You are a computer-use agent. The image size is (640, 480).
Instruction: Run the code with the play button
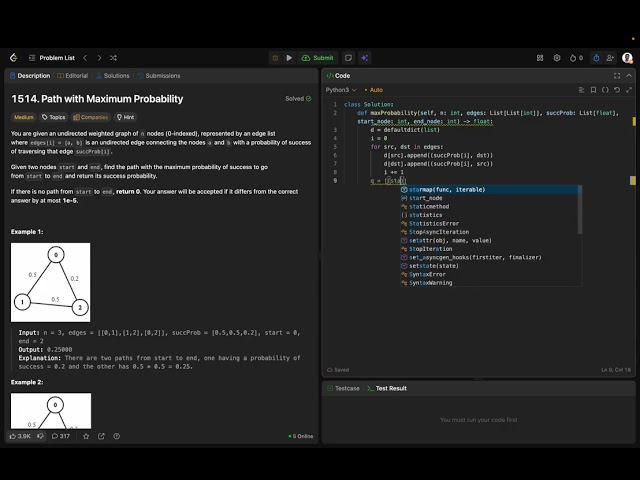tap(289, 58)
